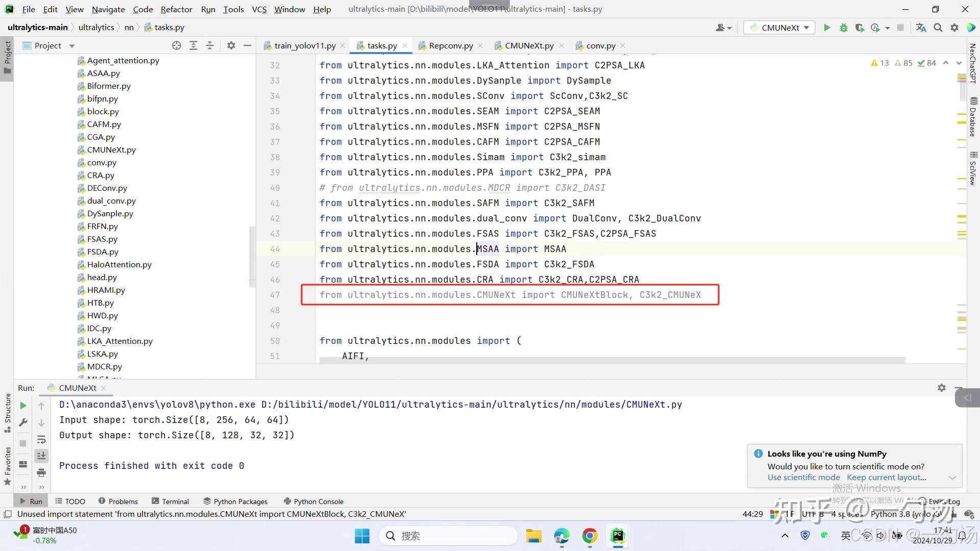This screenshot has height=551, width=980.
Task: Select block.py in project tree
Action: click(x=103, y=111)
